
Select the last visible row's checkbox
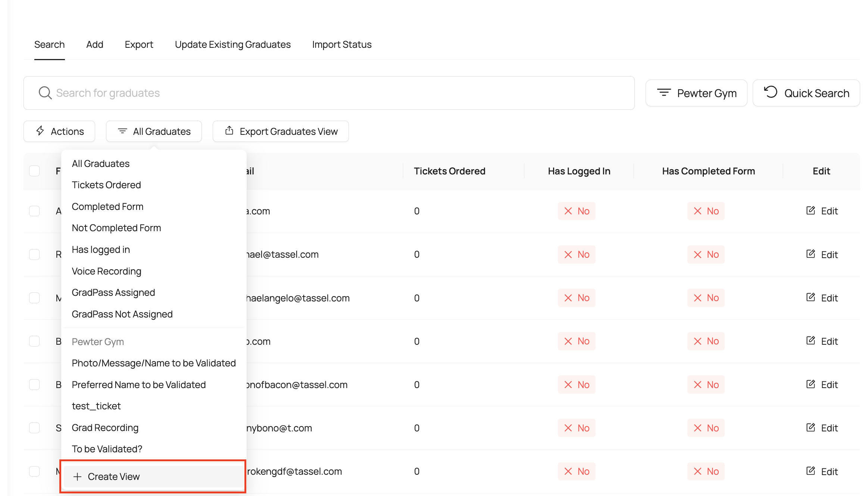[x=34, y=471]
